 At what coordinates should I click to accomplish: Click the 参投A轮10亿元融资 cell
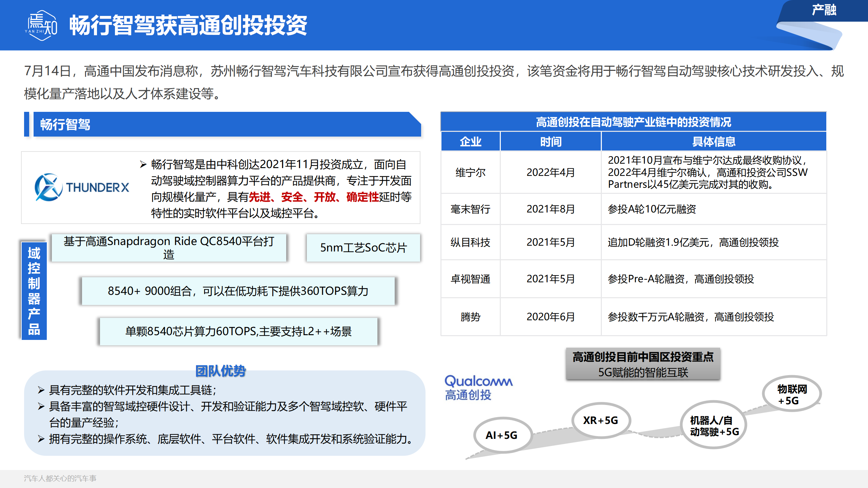(714, 209)
